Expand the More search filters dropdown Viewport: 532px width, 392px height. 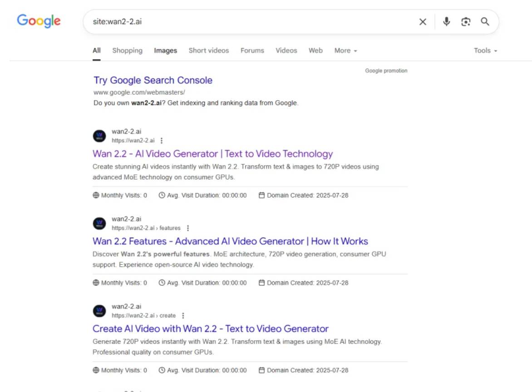coord(345,50)
